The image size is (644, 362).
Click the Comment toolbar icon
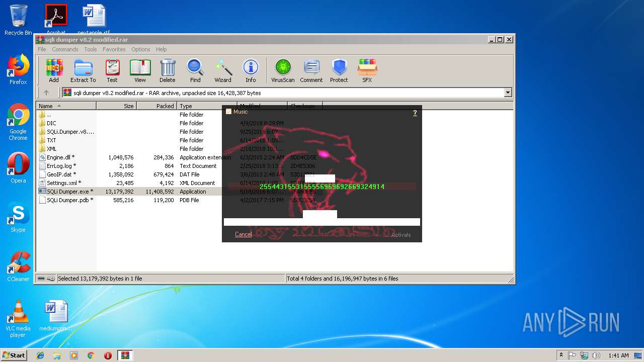click(311, 71)
